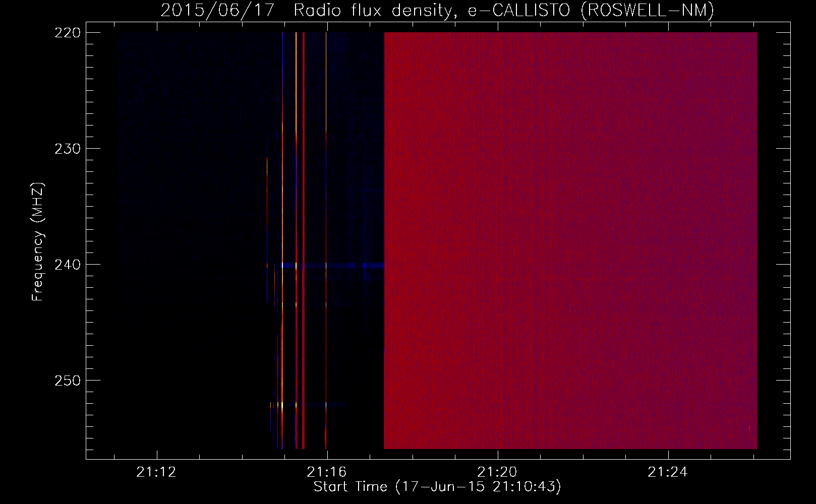Screen dimensions: 816x504
Task: Click the 240 frequency tick label
Action: [x=68, y=265]
